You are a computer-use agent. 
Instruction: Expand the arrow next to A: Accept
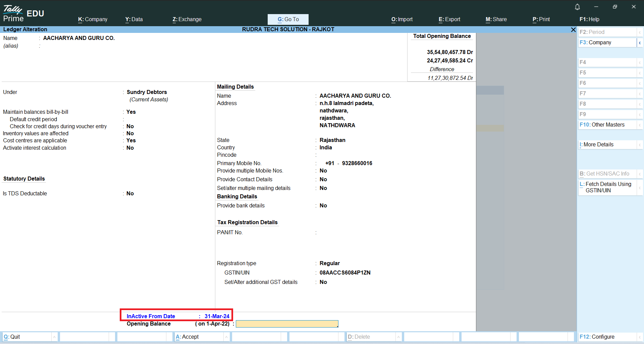[226, 337]
